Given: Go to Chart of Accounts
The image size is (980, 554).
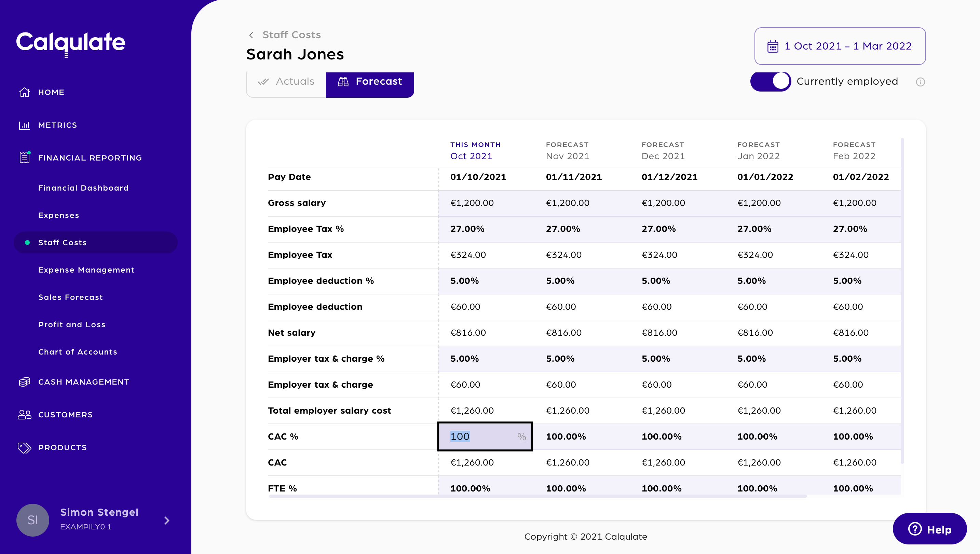Looking at the screenshot, I should tap(78, 352).
